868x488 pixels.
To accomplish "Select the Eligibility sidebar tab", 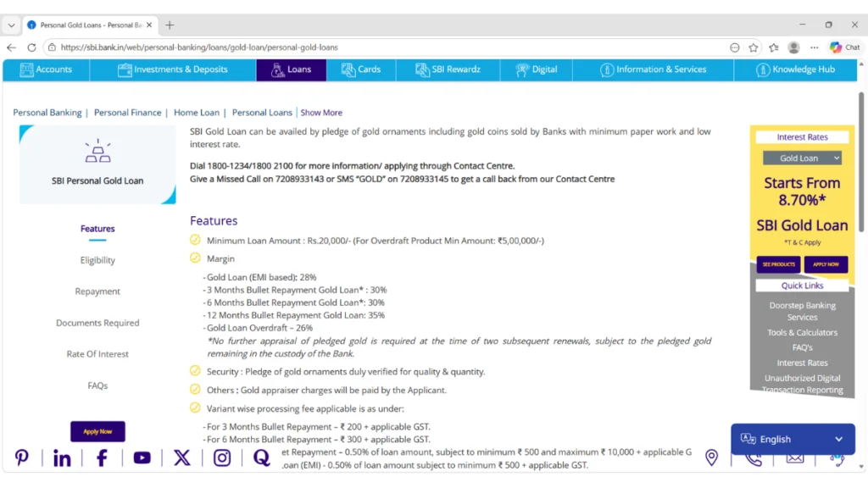I will pyautogui.click(x=97, y=260).
